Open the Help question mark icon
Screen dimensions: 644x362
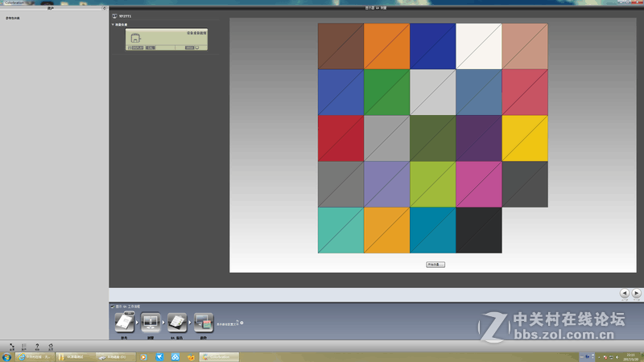coord(37,345)
